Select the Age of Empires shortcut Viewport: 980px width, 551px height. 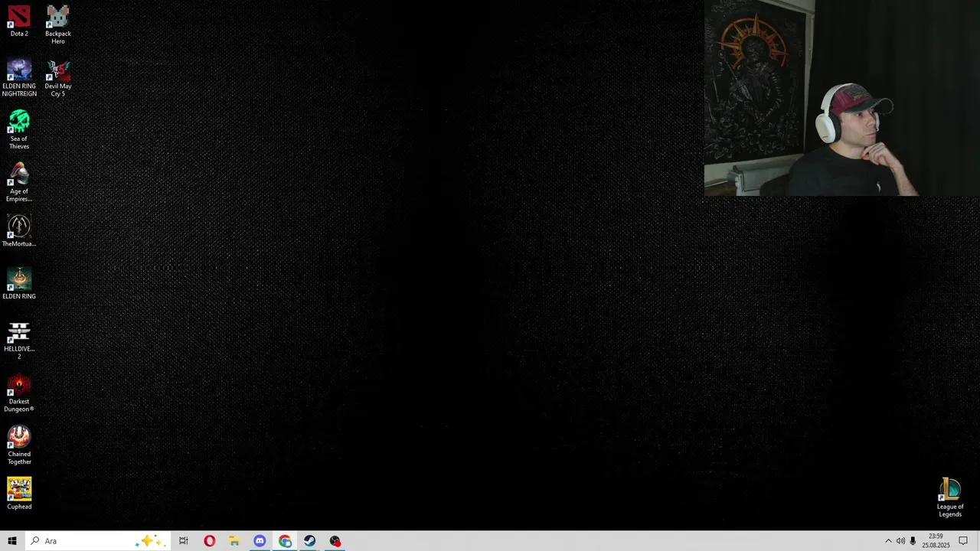19,182
